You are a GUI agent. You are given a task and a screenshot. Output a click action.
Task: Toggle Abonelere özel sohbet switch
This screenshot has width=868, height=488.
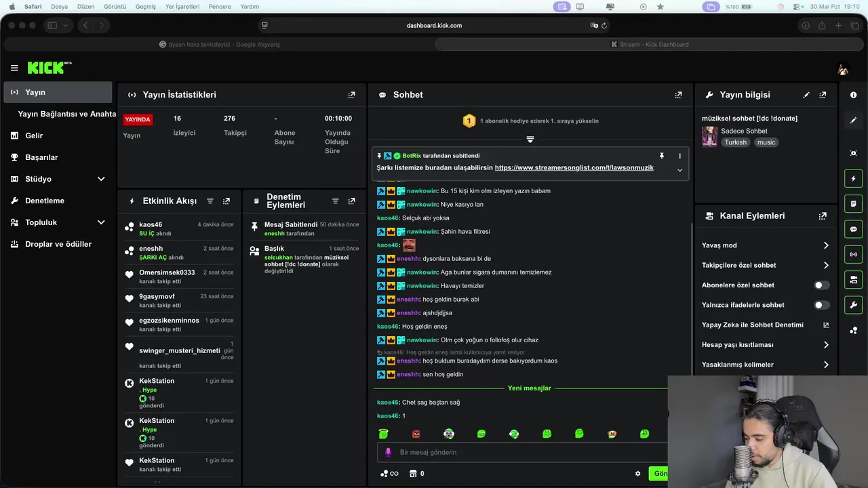point(821,285)
